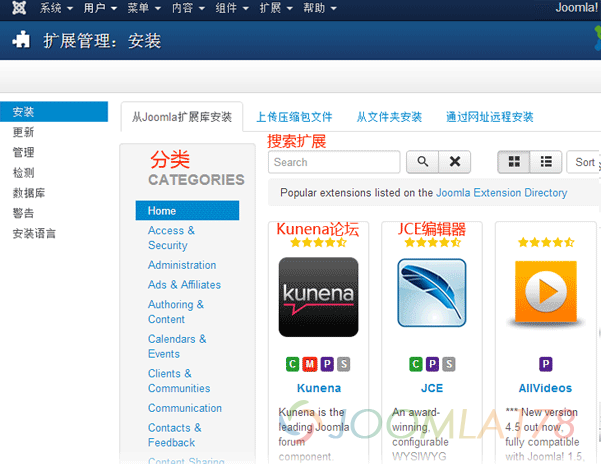Open the 系统 menu

(56, 8)
